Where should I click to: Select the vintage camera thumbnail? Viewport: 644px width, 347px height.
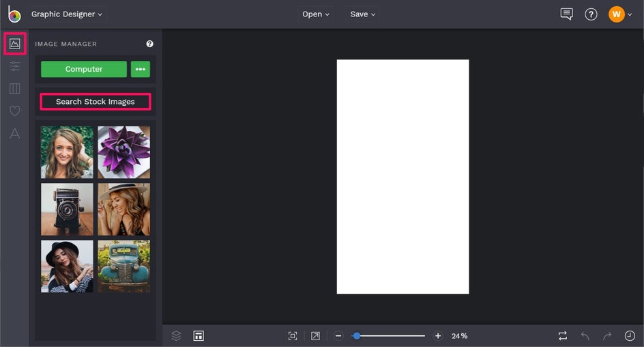67,209
